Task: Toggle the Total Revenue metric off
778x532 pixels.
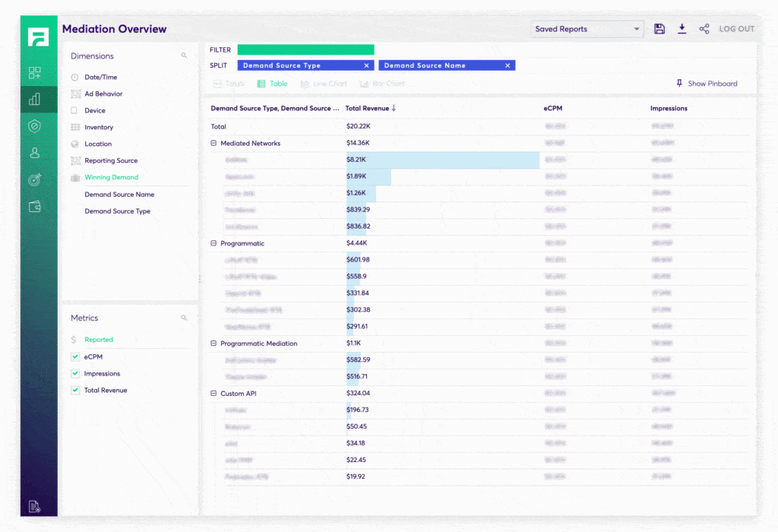Action: point(75,390)
